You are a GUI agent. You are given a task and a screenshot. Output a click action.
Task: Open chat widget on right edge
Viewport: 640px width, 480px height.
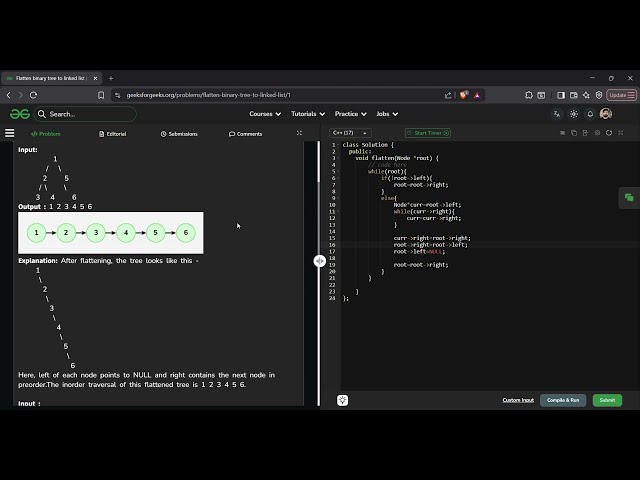tap(629, 198)
